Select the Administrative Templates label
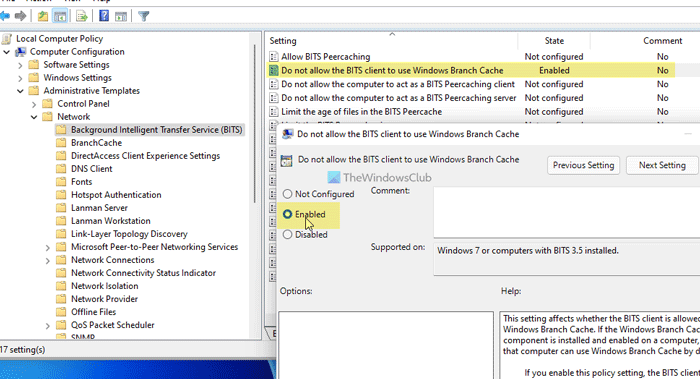This screenshot has width=700, height=379. click(x=92, y=91)
